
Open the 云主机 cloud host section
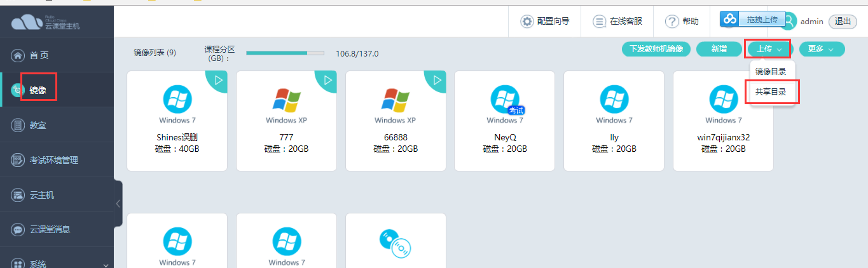57,195
